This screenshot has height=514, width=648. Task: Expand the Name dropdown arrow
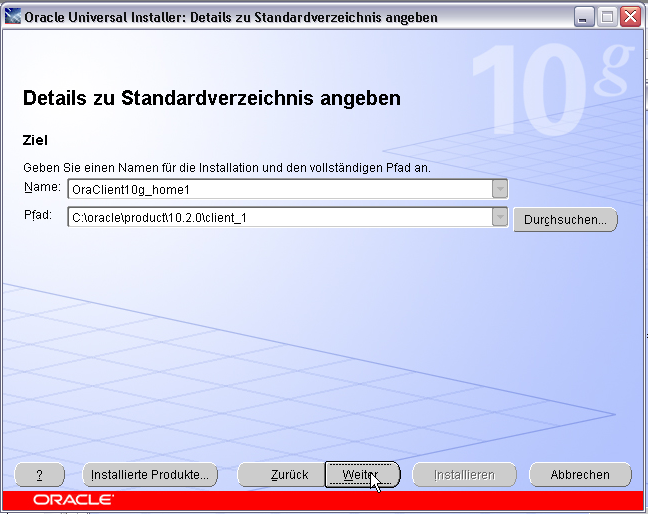(x=500, y=189)
